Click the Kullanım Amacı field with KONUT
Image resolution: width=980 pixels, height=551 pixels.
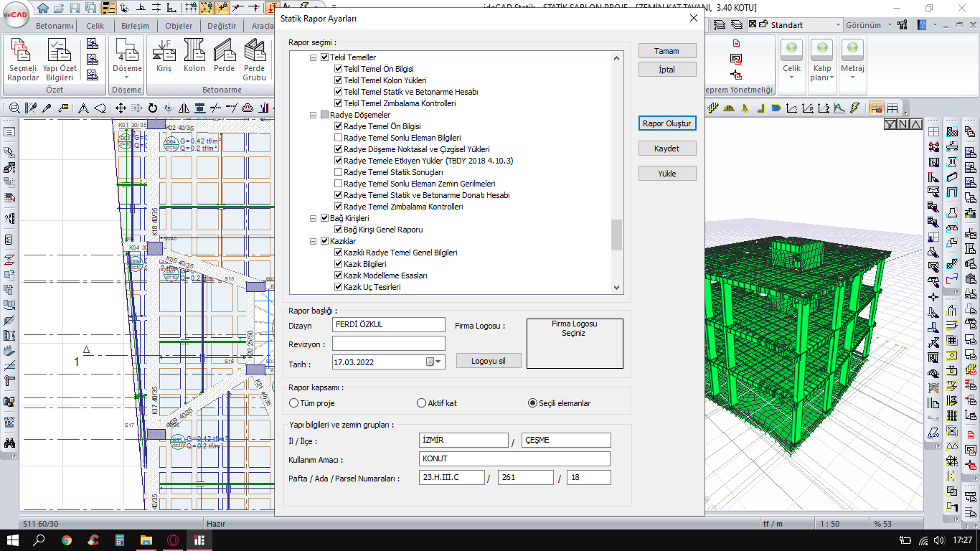tap(515, 459)
